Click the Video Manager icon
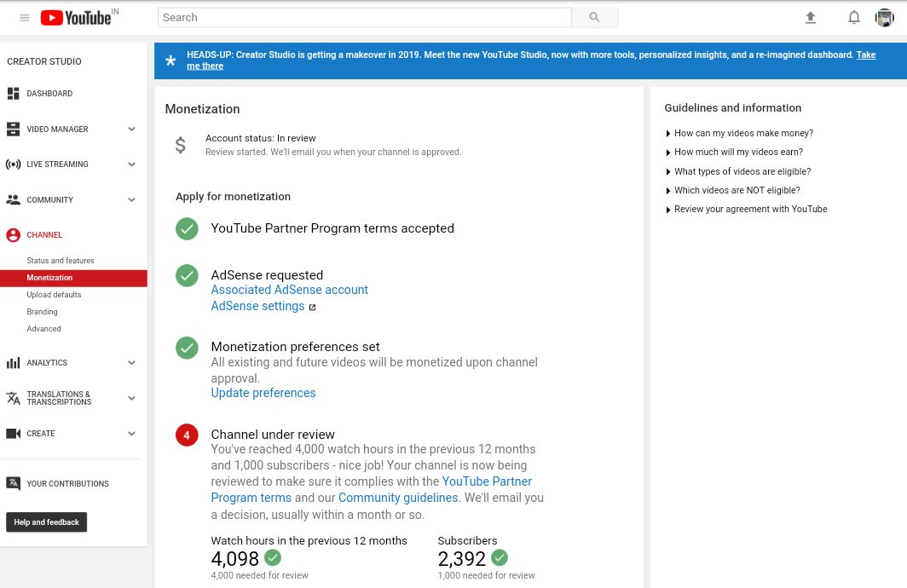This screenshot has width=907, height=588. coord(14,130)
